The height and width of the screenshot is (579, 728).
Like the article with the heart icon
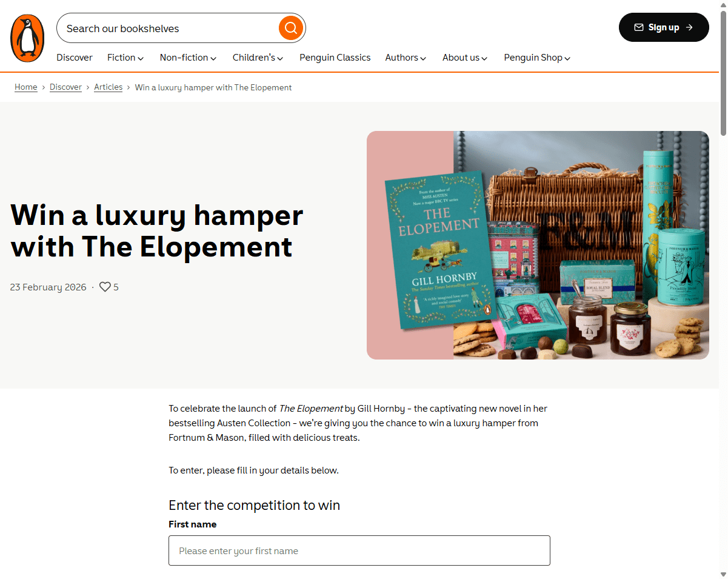coord(105,287)
